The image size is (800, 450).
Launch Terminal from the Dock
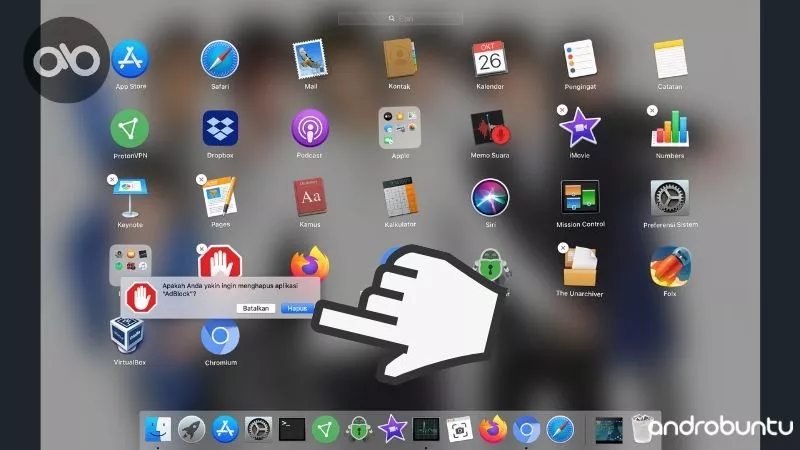292,429
